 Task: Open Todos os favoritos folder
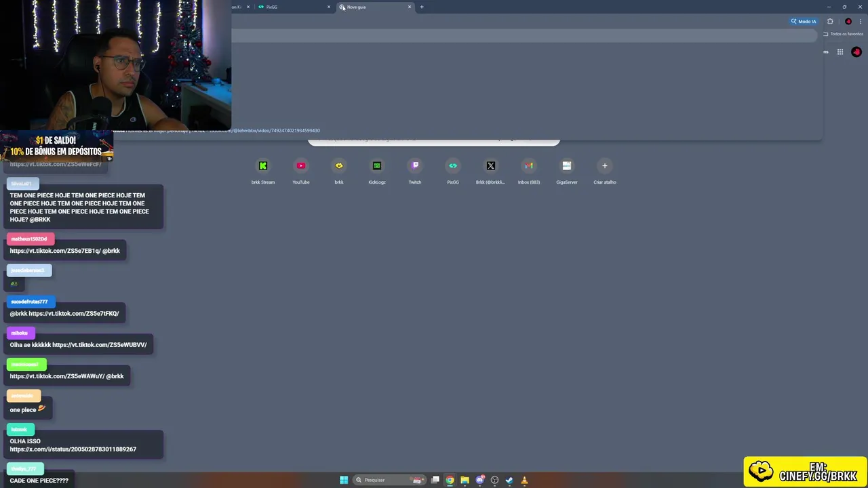pos(844,34)
